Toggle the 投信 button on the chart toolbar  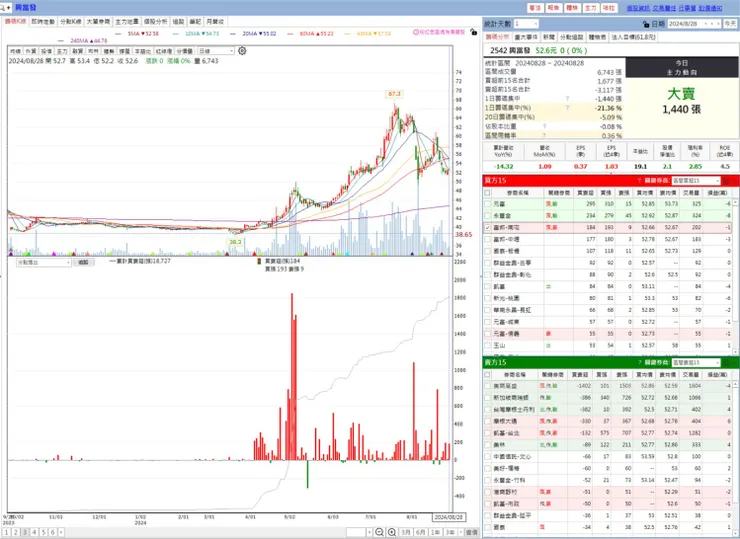[x=46, y=51]
